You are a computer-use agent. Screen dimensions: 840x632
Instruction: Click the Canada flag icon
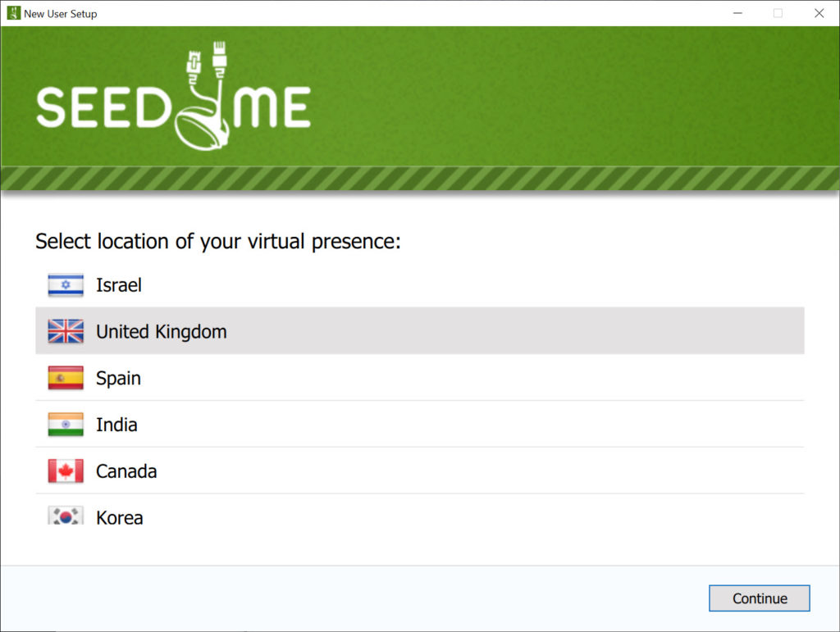click(x=66, y=471)
